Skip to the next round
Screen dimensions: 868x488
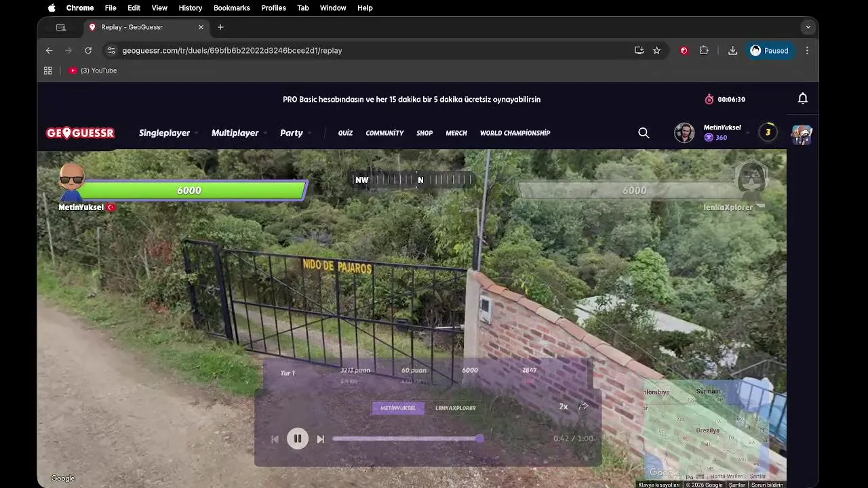pyautogui.click(x=321, y=439)
